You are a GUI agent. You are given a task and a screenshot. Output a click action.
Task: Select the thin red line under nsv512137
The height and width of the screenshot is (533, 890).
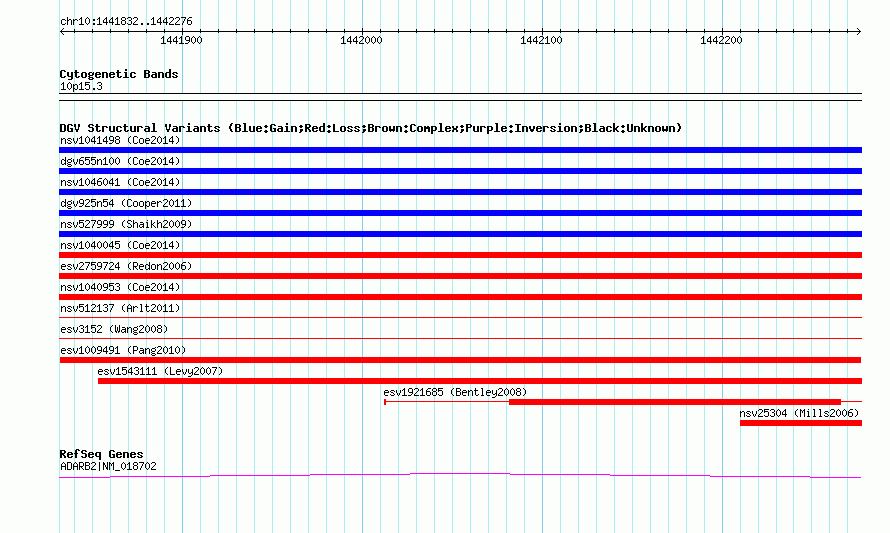[x=460, y=318]
